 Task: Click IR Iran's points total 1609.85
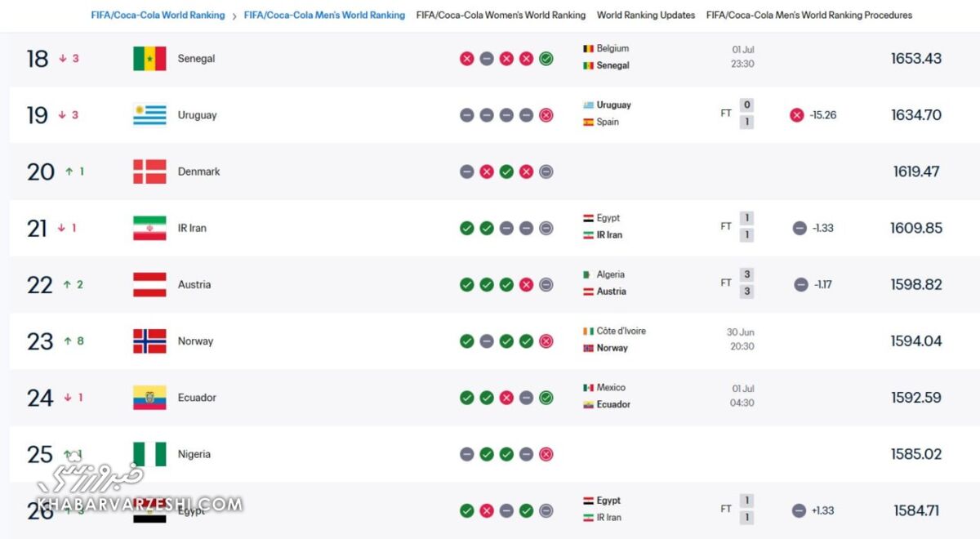(x=916, y=228)
